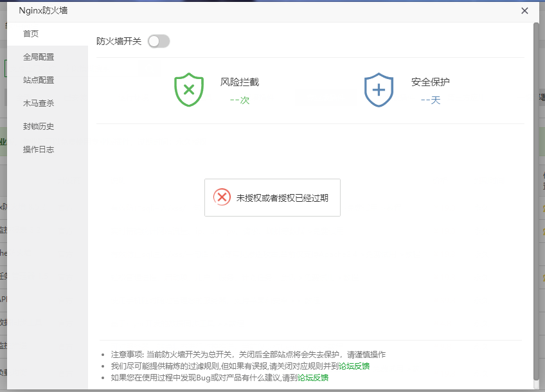Click the blue 安全保护 shield icon
The width and height of the screenshot is (545, 392).
click(379, 90)
